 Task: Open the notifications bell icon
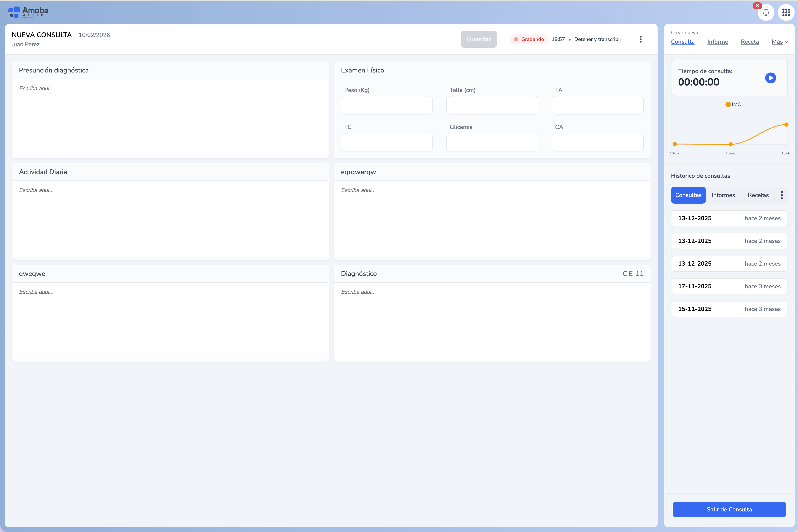766,12
